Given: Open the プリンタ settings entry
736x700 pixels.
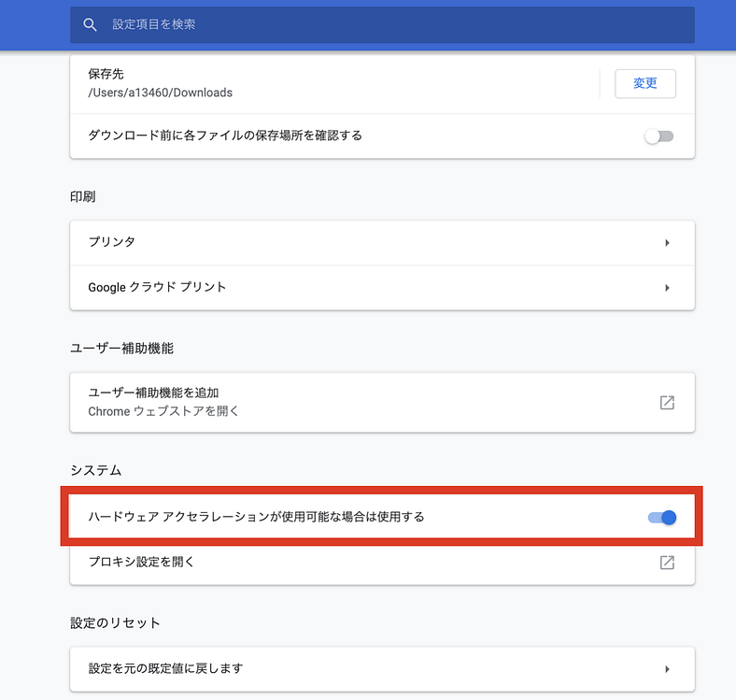Looking at the screenshot, I should tap(112, 242).
